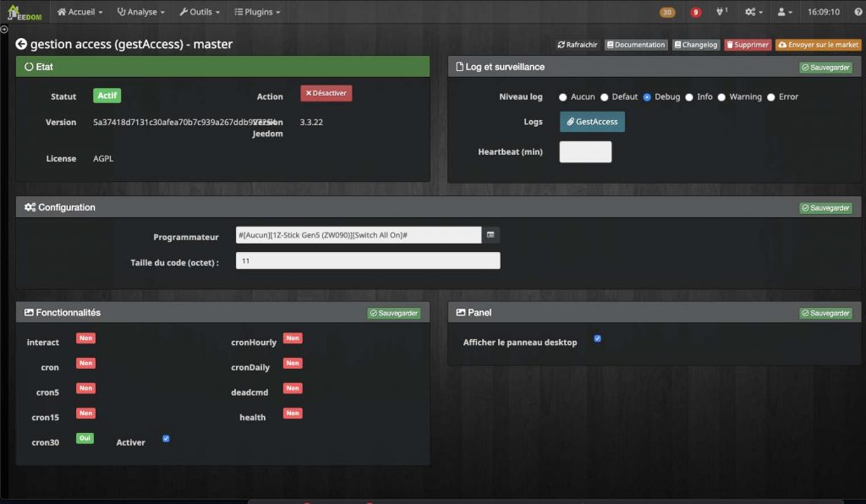Open the Plugins dropdown menu
This screenshot has width=866, height=504.
tap(256, 13)
